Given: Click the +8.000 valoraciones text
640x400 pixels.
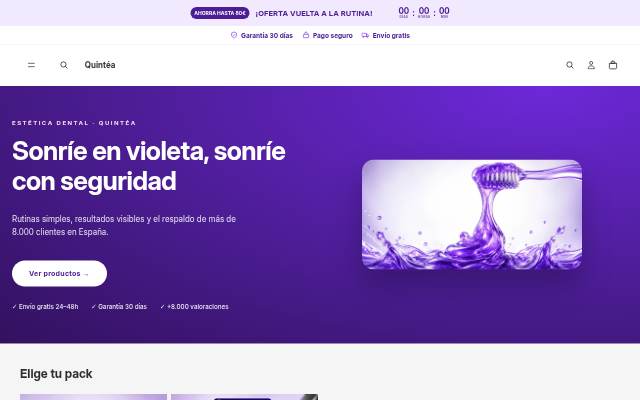Looking at the screenshot, I should click(194, 307).
